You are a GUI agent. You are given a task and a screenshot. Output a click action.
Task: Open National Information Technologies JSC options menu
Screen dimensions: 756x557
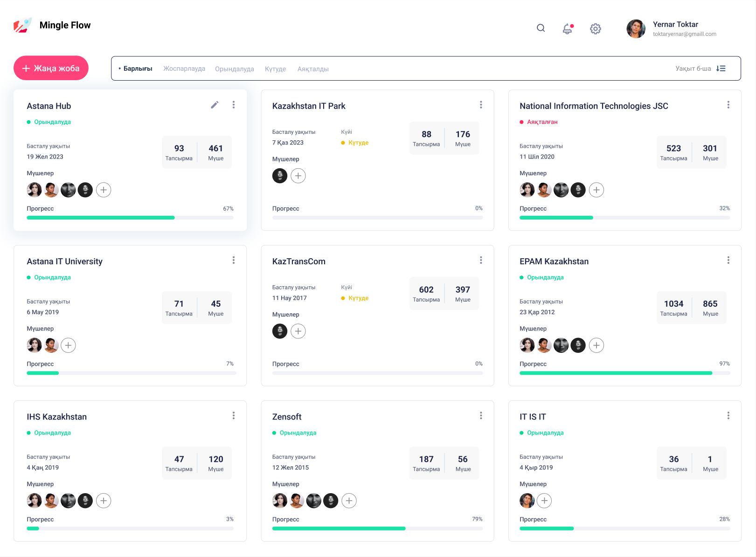[x=728, y=105]
